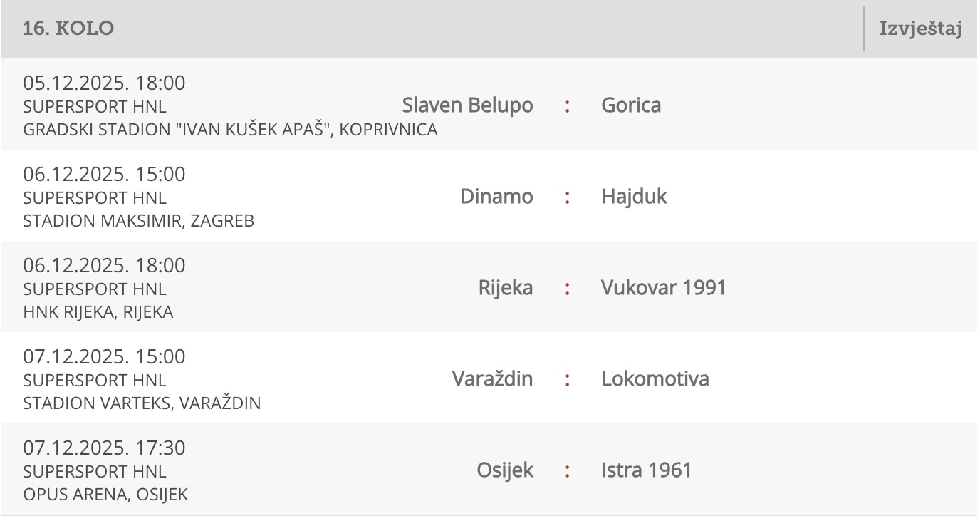Open the Hajduk team link

click(x=634, y=197)
